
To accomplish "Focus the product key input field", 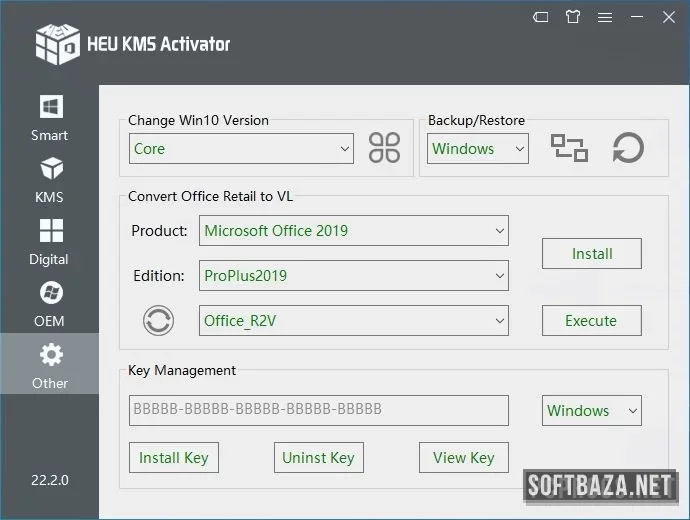I will (x=319, y=410).
